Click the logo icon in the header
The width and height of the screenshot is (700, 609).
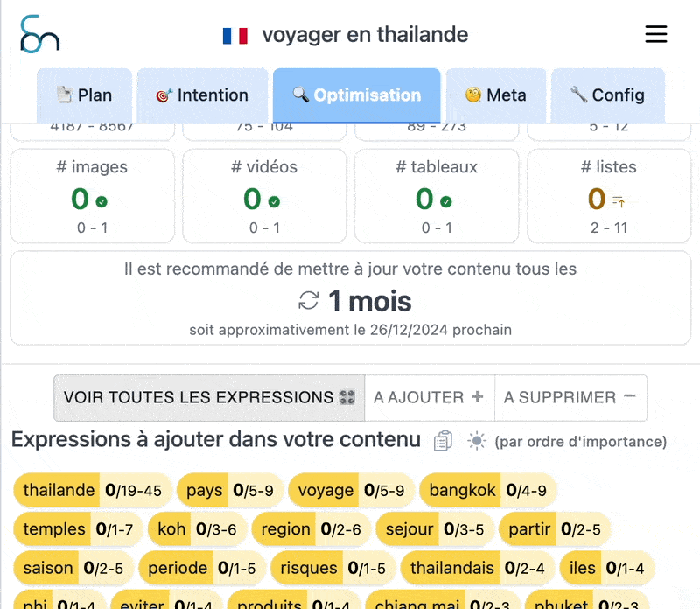[38, 33]
